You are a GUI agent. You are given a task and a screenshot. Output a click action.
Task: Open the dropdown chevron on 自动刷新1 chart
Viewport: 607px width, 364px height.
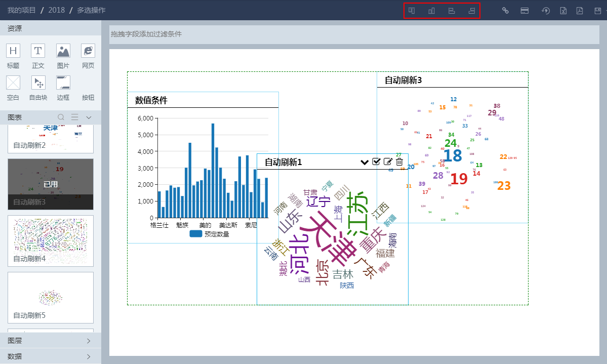[x=365, y=162]
